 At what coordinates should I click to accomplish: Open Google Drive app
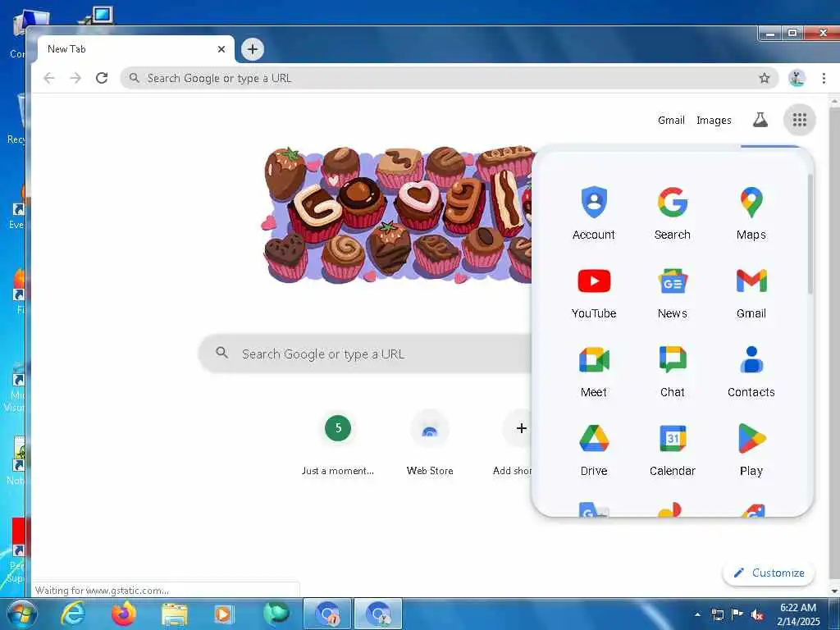[x=594, y=450]
